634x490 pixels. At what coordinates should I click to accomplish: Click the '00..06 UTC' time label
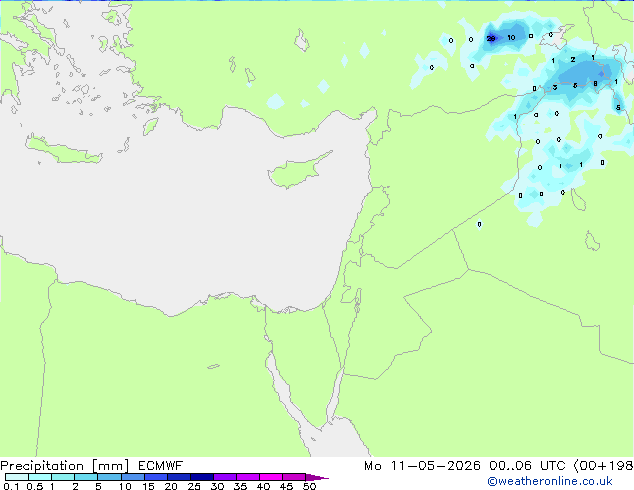[526, 466]
